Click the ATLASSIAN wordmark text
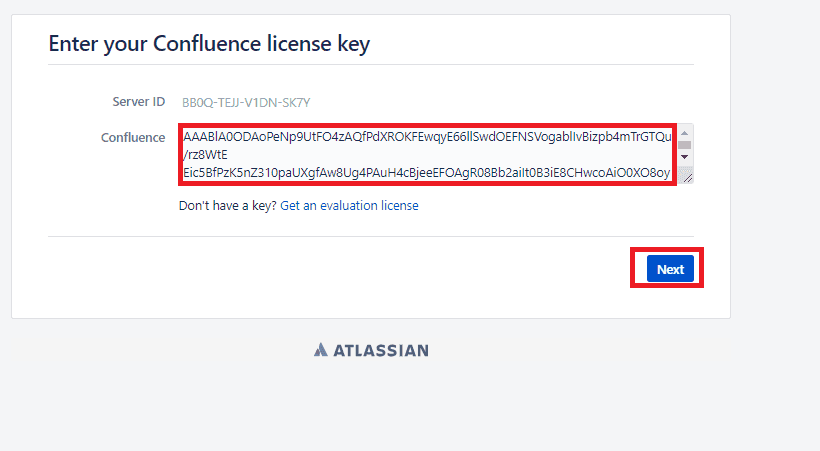 [x=381, y=351]
